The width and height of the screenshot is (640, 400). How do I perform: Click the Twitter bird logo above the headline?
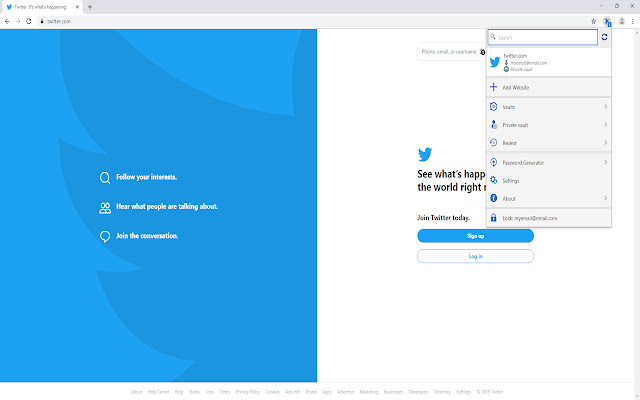click(425, 154)
